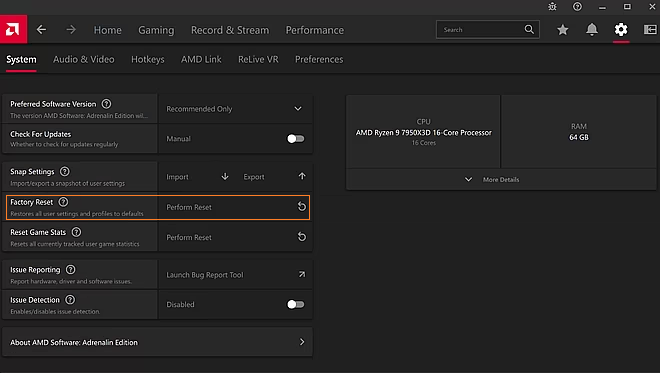Toggle Issue Detection switch
660x373 pixels.
point(295,304)
